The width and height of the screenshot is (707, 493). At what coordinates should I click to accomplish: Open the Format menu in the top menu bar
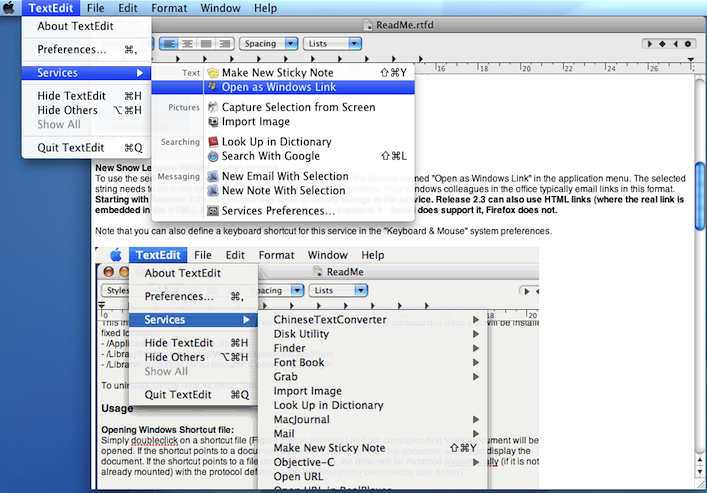pyautogui.click(x=169, y=8)
